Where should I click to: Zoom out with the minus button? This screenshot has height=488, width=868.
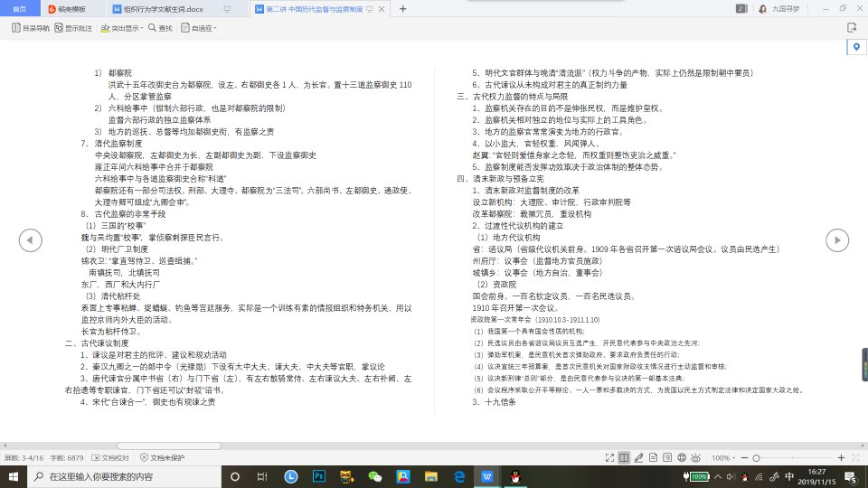pyautogui.click(x=744, y=457)
